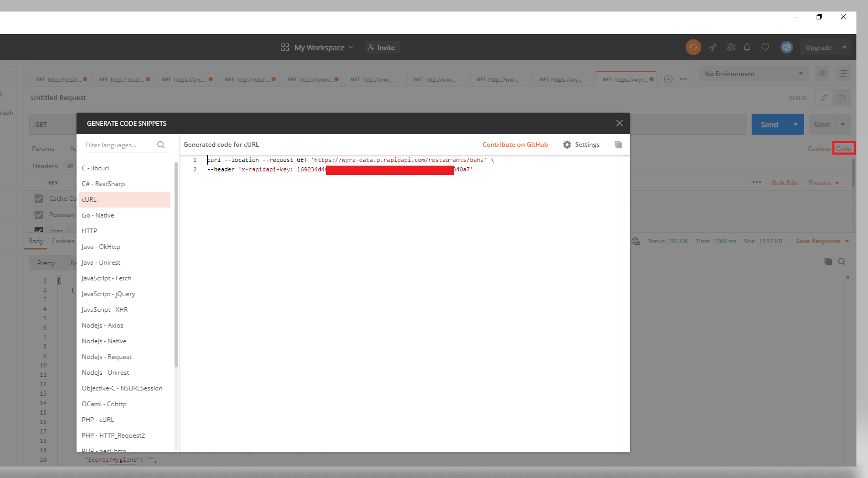Close the Generate Code Snippets dialog
Image resolution: width=868 pixels, height=478 pixels.
click(619, 123)
